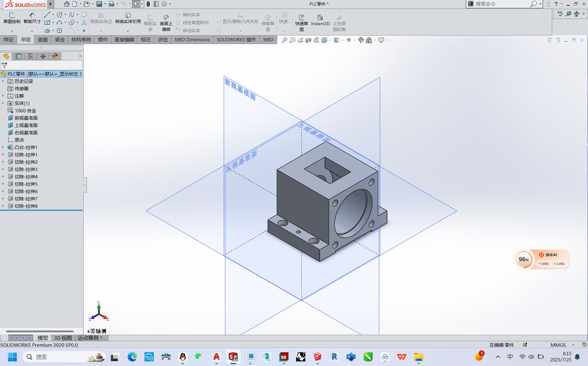Switch to the 评估 ribbon tab
This screenshot has width=588, height=366.
pyautogui.click(x=163, y=39)
